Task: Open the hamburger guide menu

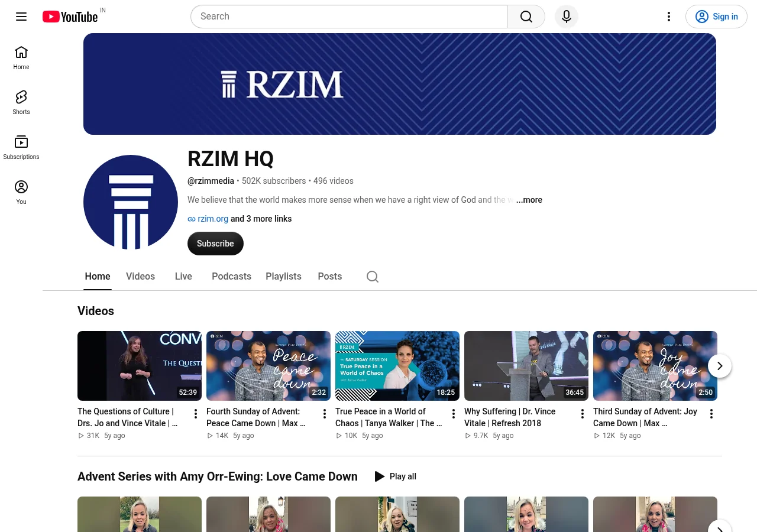Action: [21, 17]
